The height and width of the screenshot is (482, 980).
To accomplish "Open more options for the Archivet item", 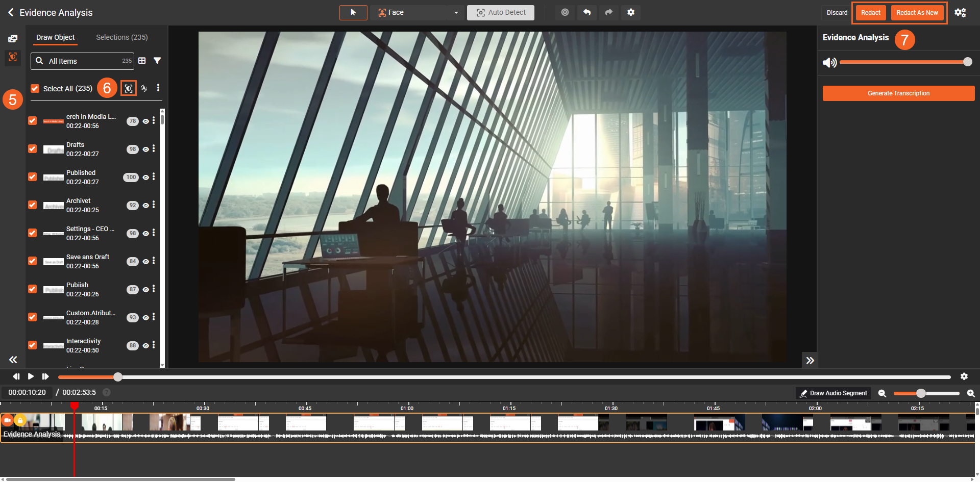I will pos(154,205).
